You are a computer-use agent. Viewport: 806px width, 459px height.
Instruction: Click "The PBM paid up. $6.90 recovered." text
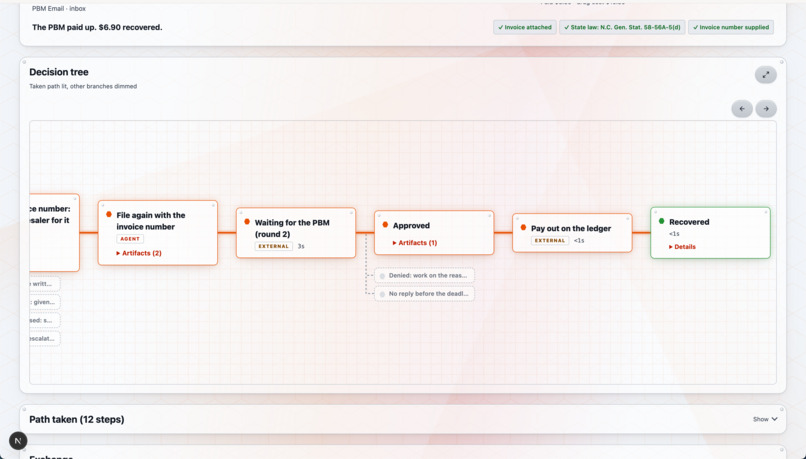pyautogui.click(x=97, y=27)
